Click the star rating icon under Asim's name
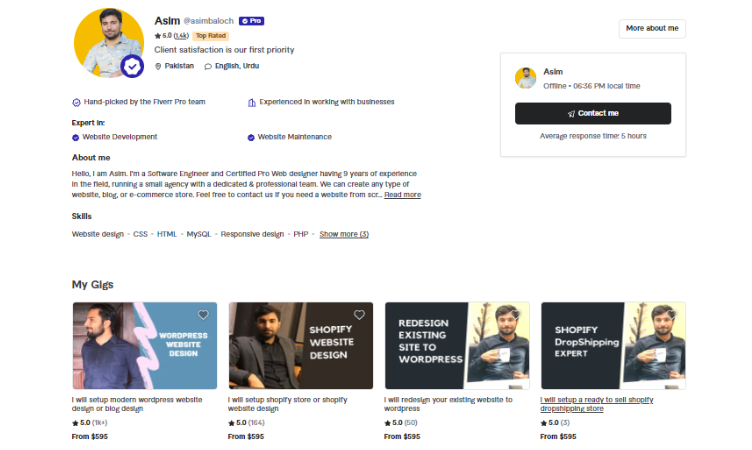 (x=158, y=35)
